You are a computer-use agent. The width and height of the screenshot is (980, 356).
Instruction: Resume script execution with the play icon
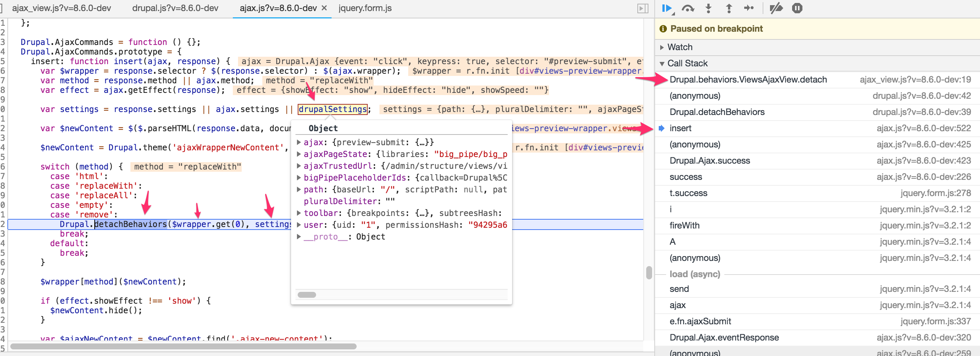(x=666, y=8)
